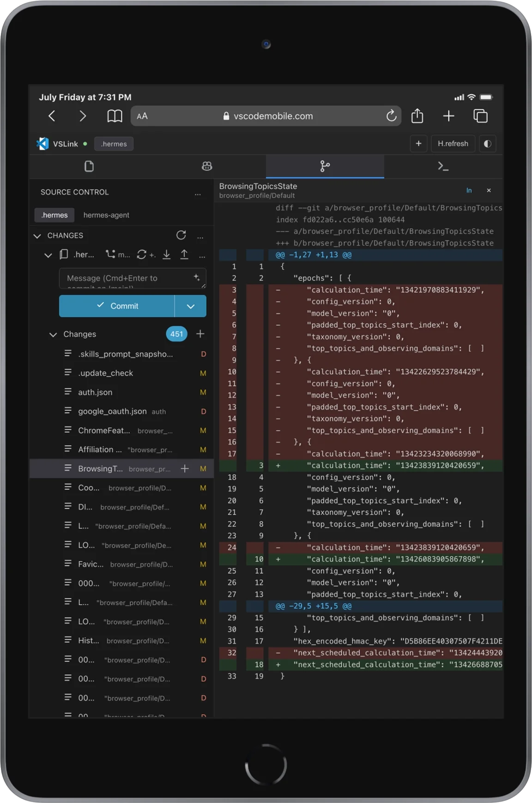Image resolution: width=532 pixels, height=803 pixels.
Task: Open CHANGES section ellipsis menu
Action: (200, 237)
